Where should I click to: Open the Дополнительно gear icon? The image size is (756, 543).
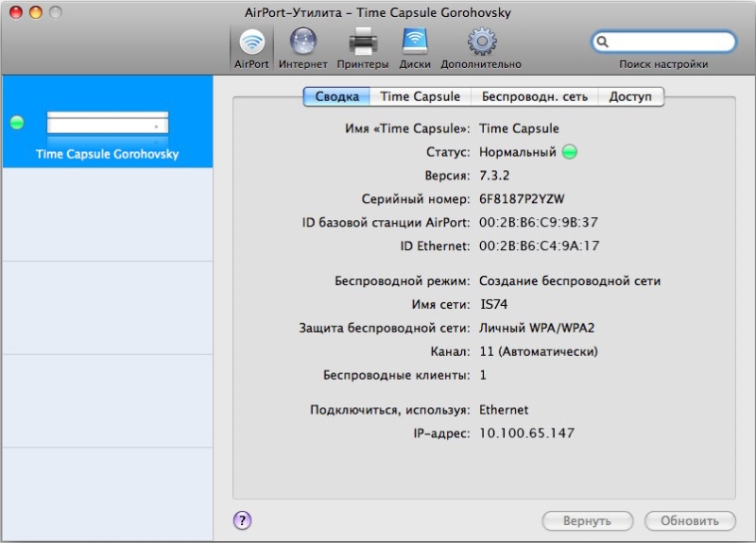(x=481, y=42)
